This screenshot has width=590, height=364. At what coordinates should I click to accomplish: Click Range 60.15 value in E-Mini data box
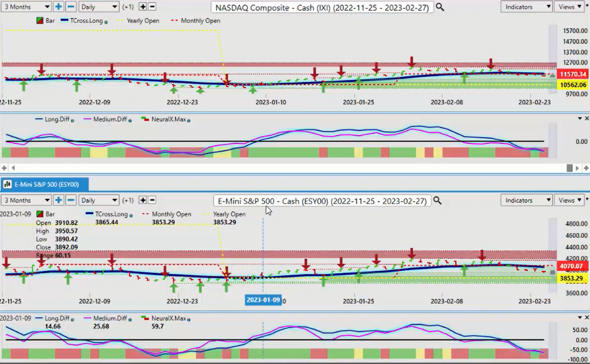point(63,255)
